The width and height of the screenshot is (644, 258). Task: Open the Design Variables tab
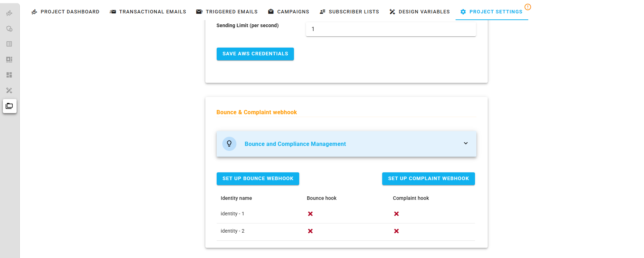(x=420, y=12)
